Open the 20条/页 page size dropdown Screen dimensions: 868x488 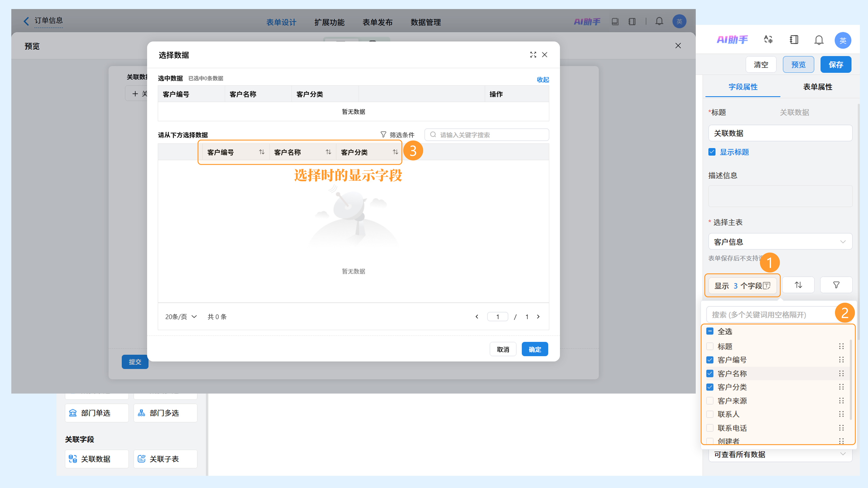point(181,317)
